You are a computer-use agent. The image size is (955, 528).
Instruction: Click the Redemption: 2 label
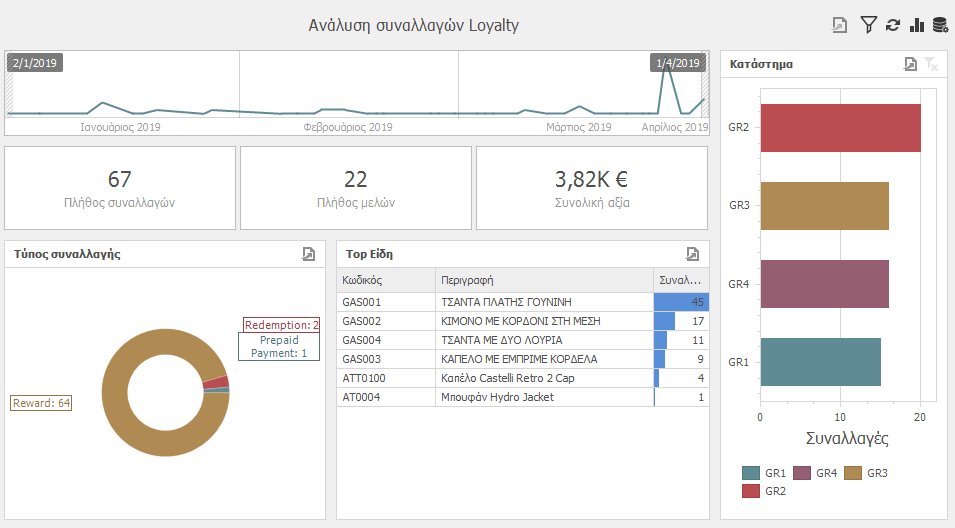coord(281,325)
